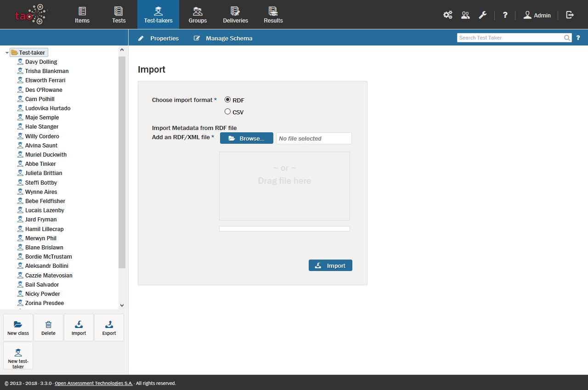Screen dimensions: 588x390
Task: Click the help question mark in header
Action: pyautogui.click(x=505, y=15)
